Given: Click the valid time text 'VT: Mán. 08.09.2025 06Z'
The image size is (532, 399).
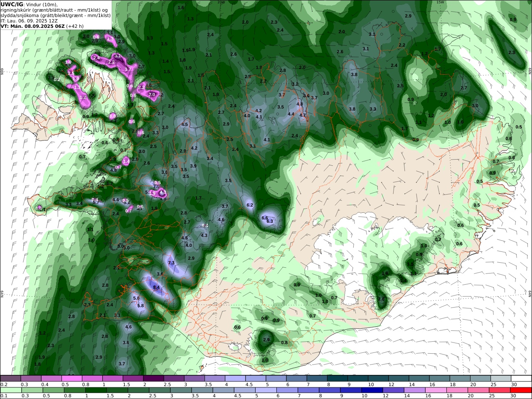Looking at the screenshot, I should [x=32, y=26].
